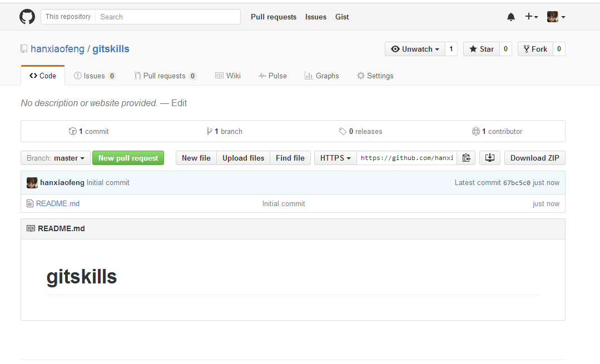Click the just now timestamp in the README.md row
Screen dimensions: 600x364
coord(546,204)
